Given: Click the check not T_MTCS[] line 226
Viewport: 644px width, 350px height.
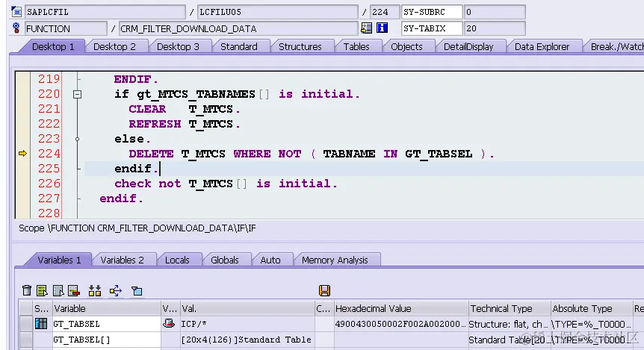Looking at the screenshot, I should pos(226,184).
